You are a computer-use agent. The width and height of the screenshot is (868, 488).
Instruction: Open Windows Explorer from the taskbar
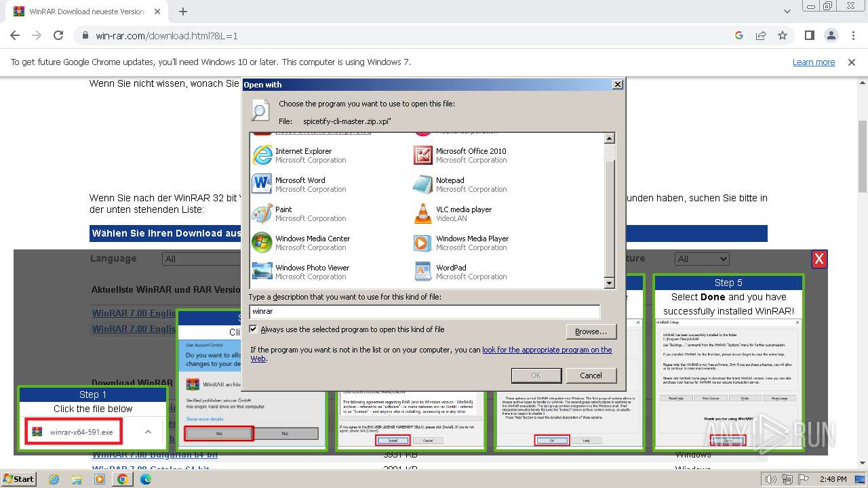77,479
